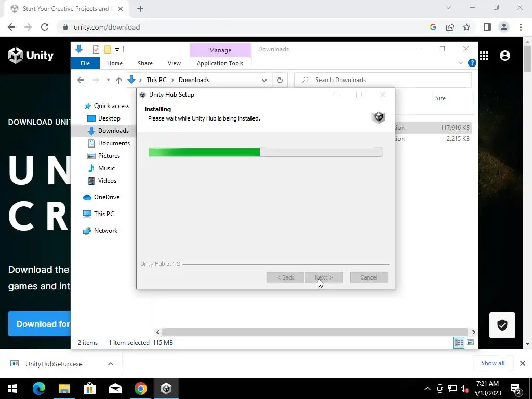Screen dimensions: 532x399
Task: Click the muted volume icon in the system tray
Action: point(464,389)
